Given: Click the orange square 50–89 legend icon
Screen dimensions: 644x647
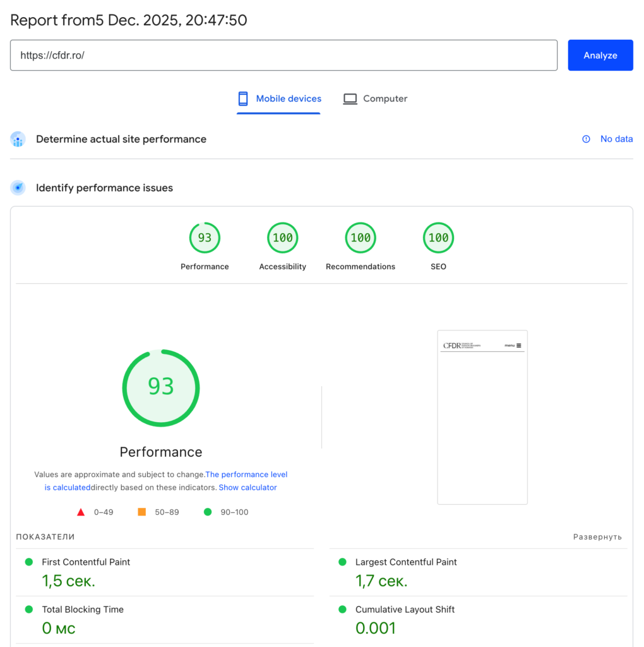Looking at the screenshot, I should click(x=142, y=512).
